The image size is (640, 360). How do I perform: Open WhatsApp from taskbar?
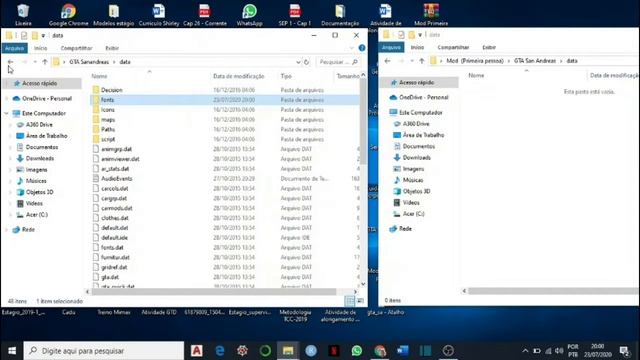coord(357,351)
